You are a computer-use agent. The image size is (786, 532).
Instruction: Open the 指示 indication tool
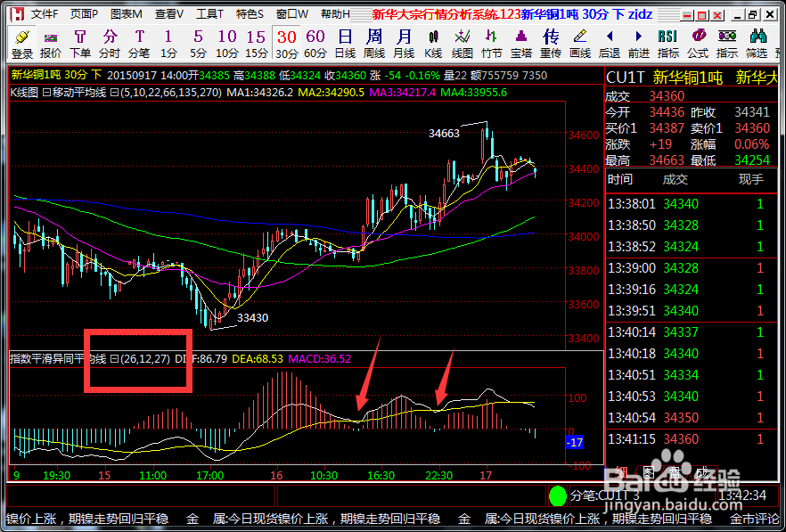click(x=727, y=44)
